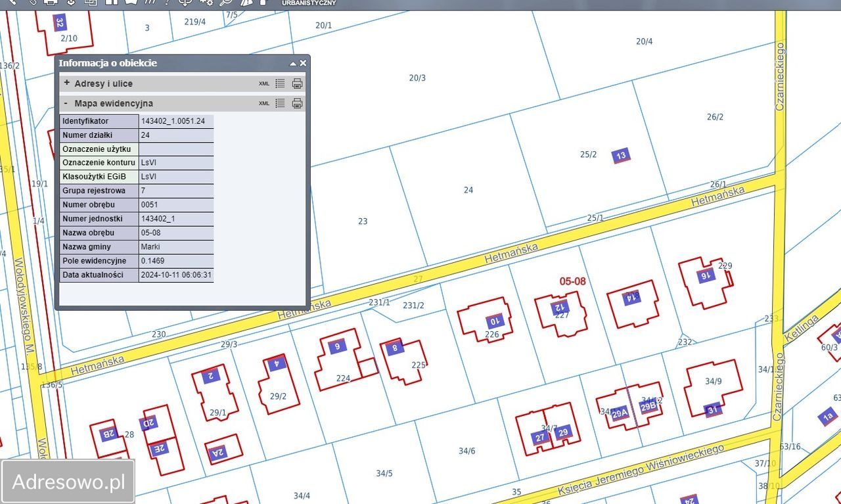Click the Nazwa gminy value Marki

tap(176, 247)
